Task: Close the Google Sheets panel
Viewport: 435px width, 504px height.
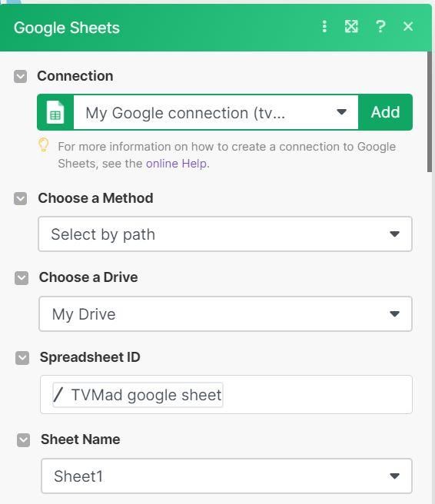Action: click(x=408, y=26)
